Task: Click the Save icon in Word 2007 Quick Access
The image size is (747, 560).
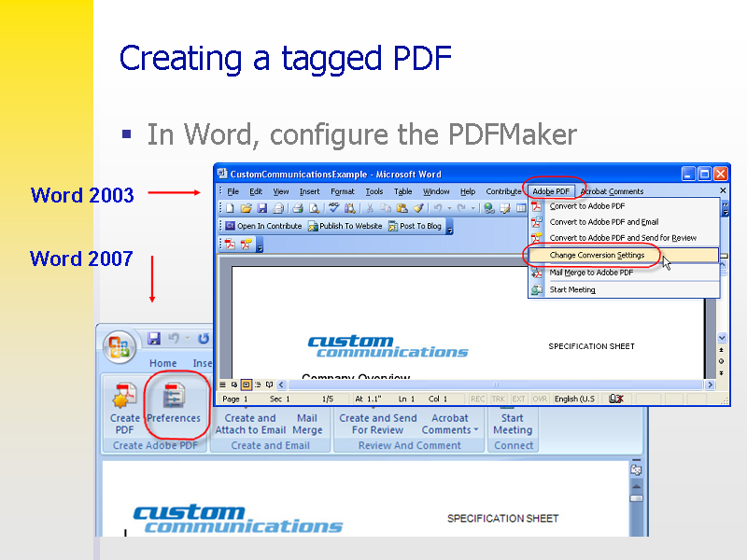Action: [154, 339]
